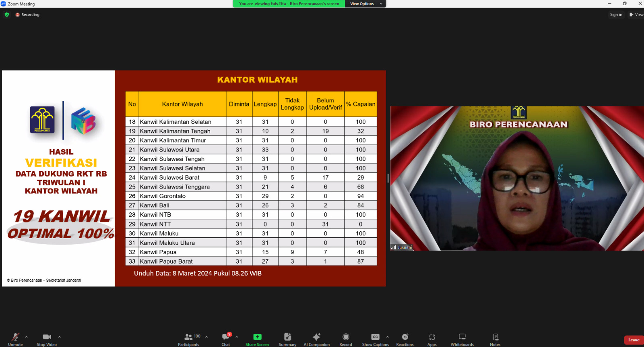This screenshot has width=644, height=347.
Task: Open the Apps panel
Action: coord(432,339)
